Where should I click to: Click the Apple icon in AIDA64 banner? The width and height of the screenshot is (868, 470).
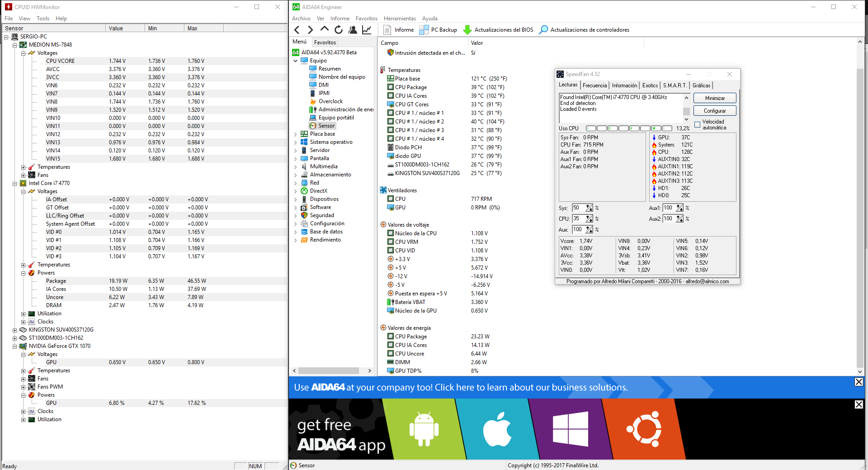click(497, 429)
